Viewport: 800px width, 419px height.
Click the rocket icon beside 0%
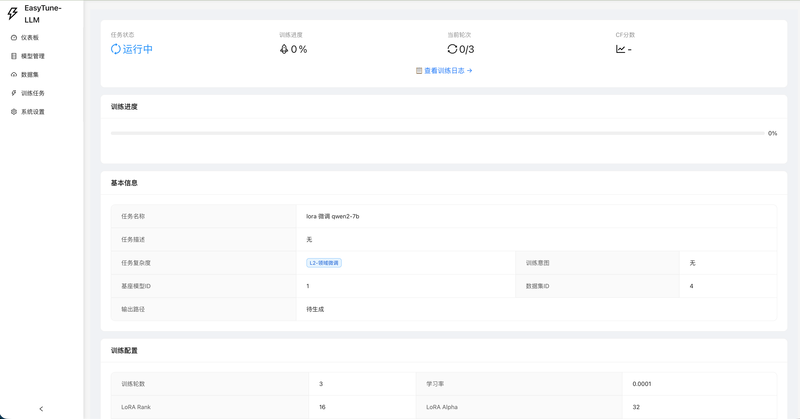[284, 49]
